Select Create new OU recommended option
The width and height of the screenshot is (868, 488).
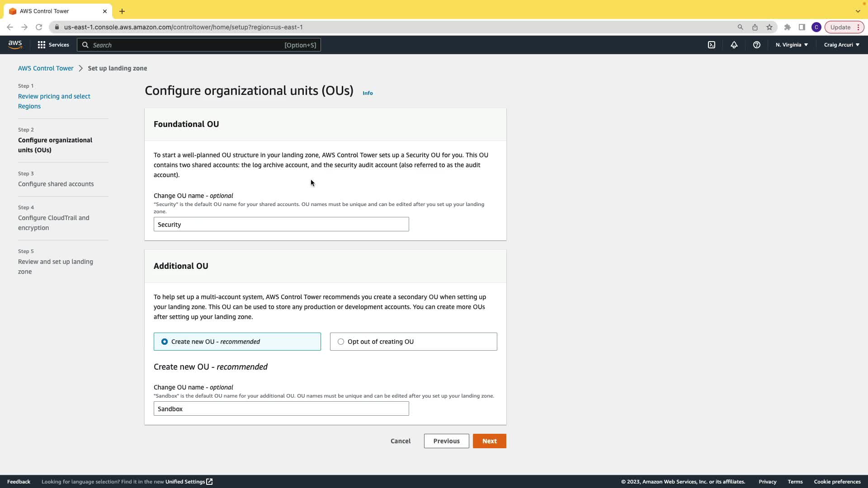165,342
